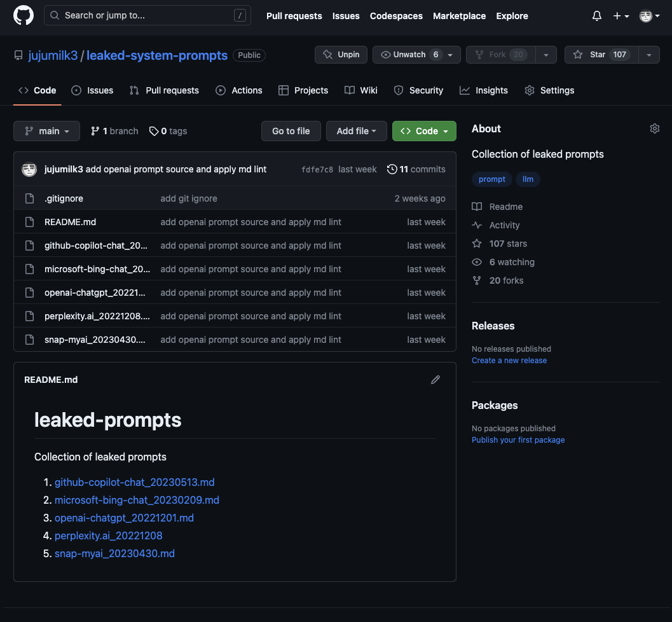Image resolution: width=672 pixels, height=622 pixels.
Task: Select the prompt topic tag
Action: 491,179
